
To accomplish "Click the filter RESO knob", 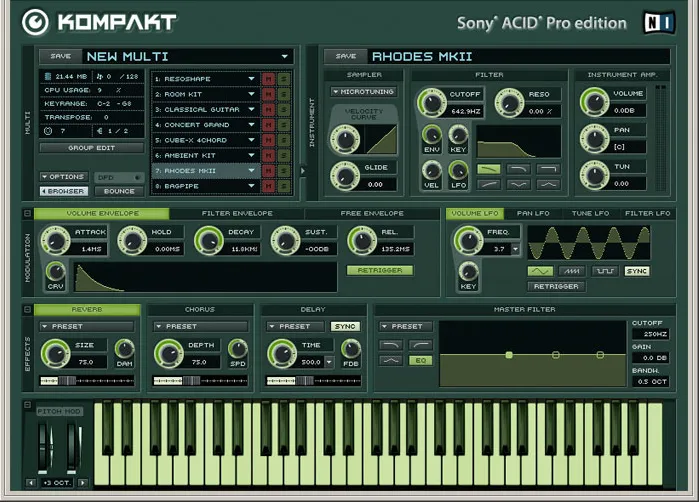I will [510, 103].
